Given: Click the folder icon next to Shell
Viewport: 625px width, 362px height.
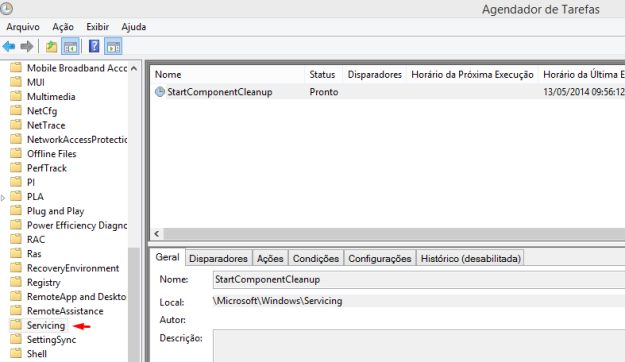Looking at the screenshot, I should [x=16, y=353].
